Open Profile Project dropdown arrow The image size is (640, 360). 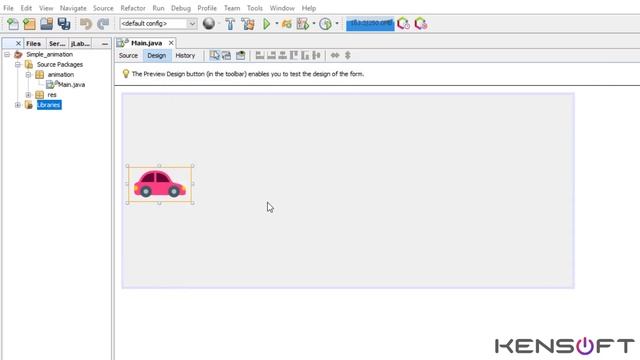(x=313, y=24)
